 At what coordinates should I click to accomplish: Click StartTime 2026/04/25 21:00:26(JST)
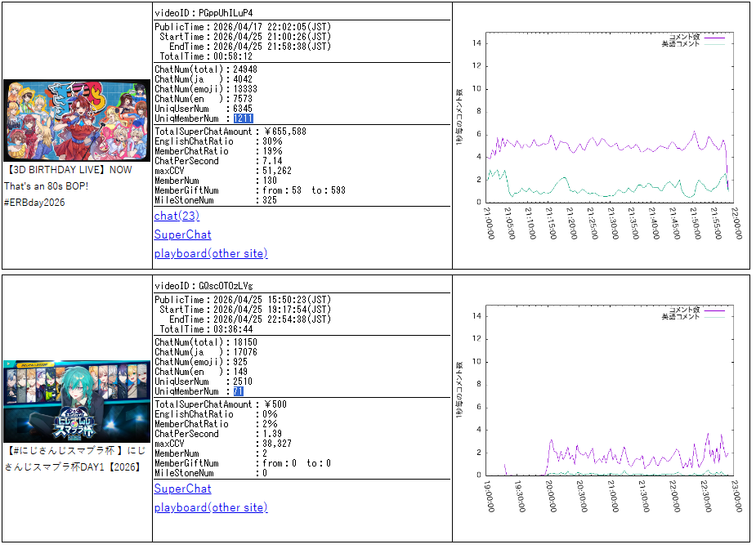272,37
